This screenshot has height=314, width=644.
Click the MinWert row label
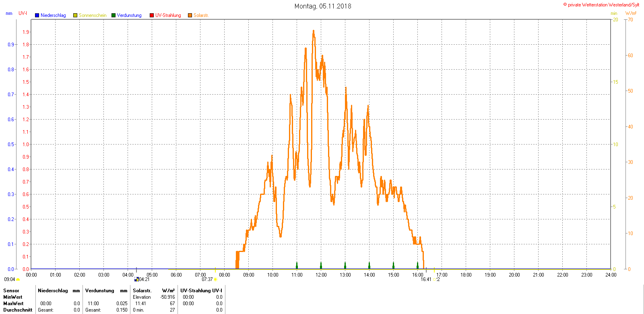point(13,297)
